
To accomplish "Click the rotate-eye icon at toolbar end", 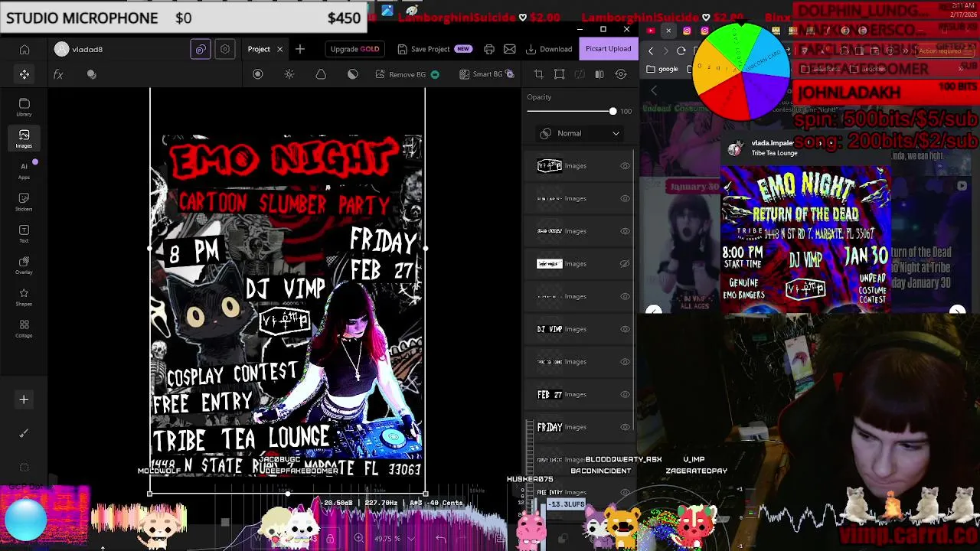I will click(x=621, y=74).
